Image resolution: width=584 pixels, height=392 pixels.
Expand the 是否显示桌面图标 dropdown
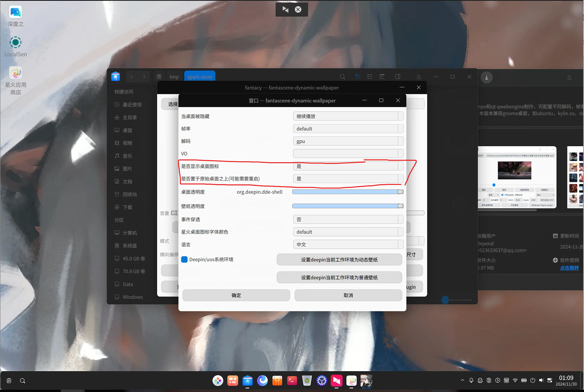point(348,166)
